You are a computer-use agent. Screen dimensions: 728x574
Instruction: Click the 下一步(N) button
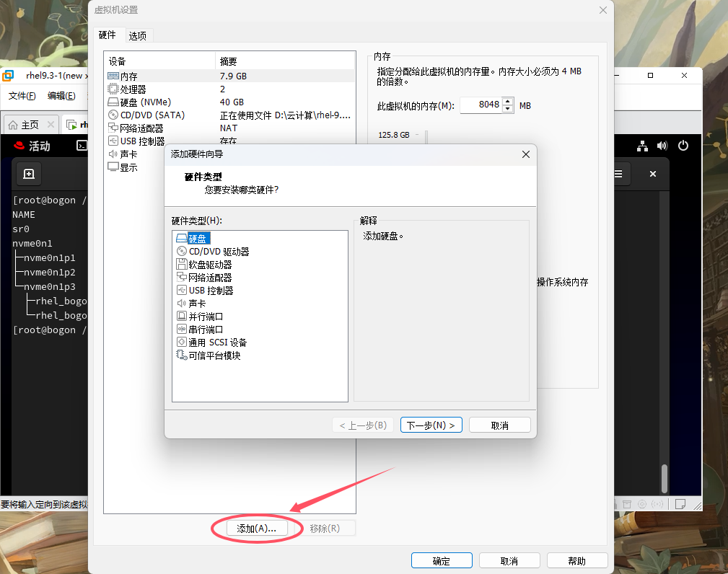tap(431, 425)
